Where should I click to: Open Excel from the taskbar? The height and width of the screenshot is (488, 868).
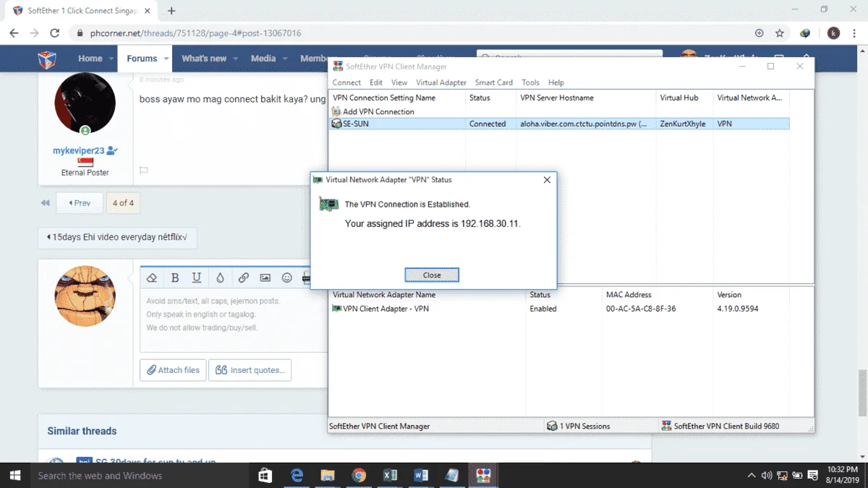point(390,475)
